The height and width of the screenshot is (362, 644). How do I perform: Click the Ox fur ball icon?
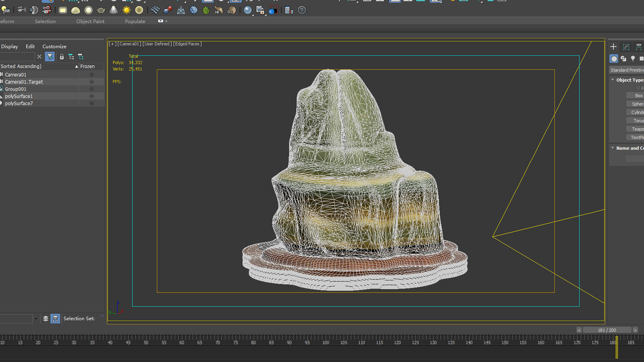(231, 10)
